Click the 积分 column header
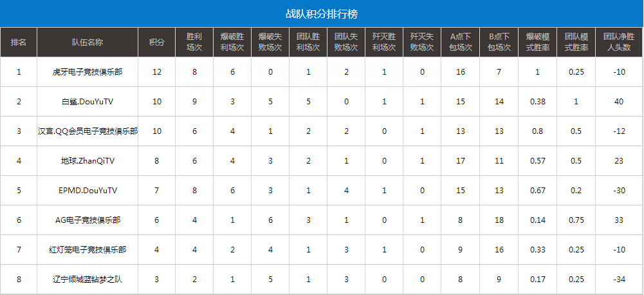This screenshot has height=295, width=644. click(x=156, y=42)
